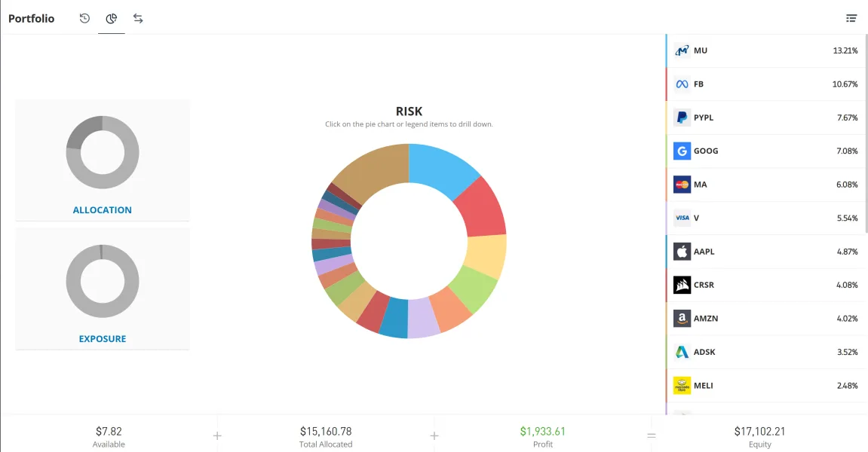Select the Visa V legend row
This screenshot has height=452, width=868.
766,218
